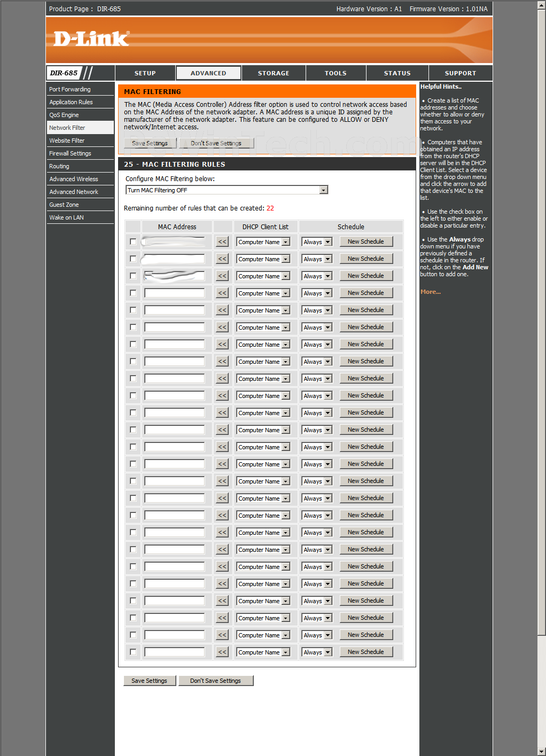Click the << copy arrow in the second rule row
Image resolution: width=546 pixels, height=756 pixels.
(222, 259)
